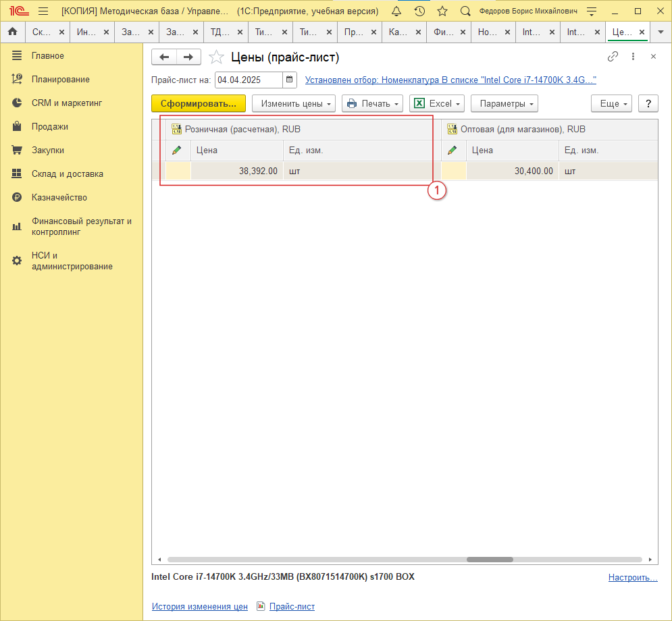Open the История изменения цен link

[x=199, y=606]
